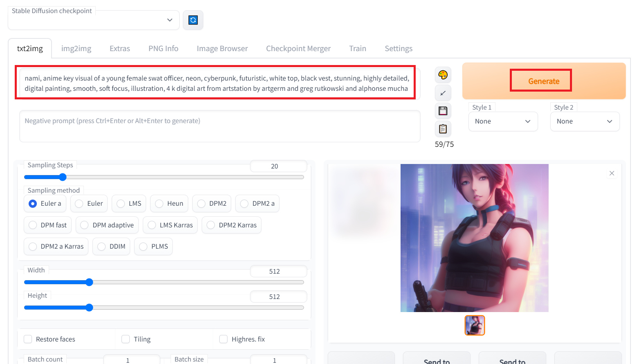The image size is (635, 364).
Task: Choose the DPM2 sampler
Action: (x=212, y=203)
